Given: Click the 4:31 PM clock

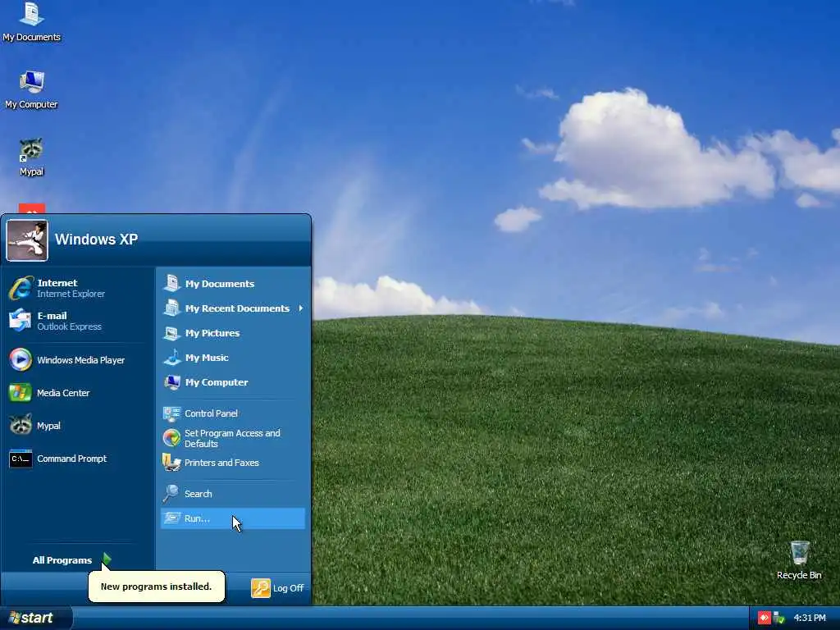Looking at the screenshot, I should pyautogui.click(x=810, y=618).
